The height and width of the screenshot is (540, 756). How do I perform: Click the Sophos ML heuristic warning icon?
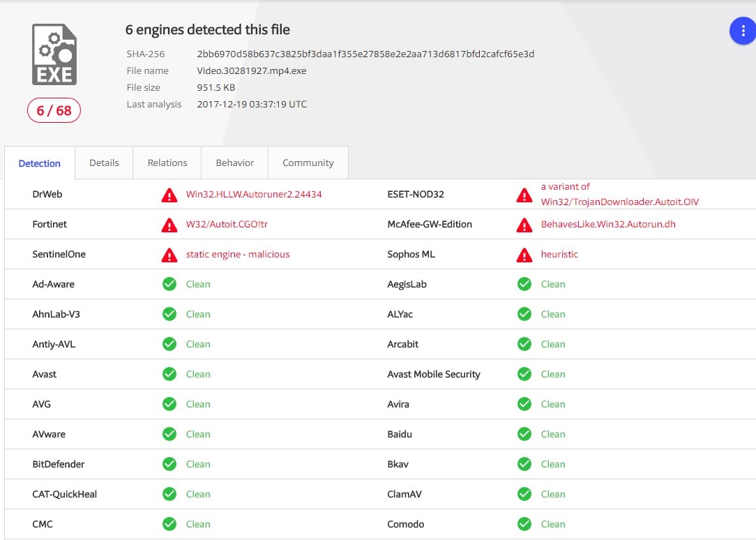point(524,255)
